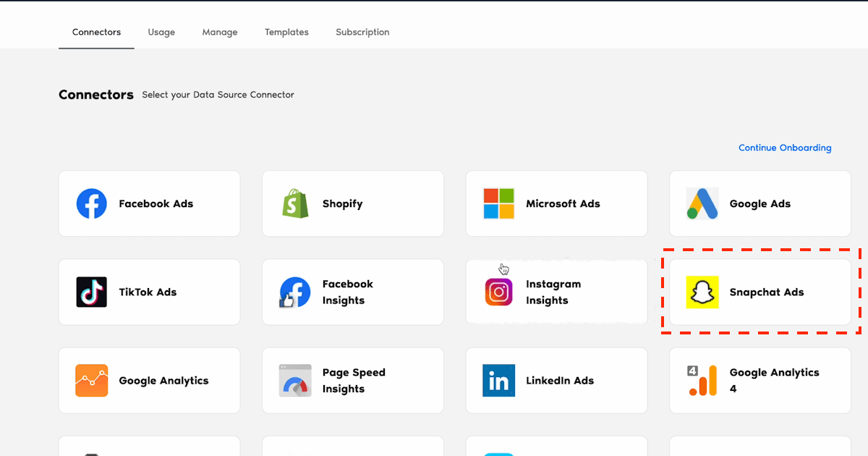Image resolution: width=868 pixels, height=456 pixels.
Task: Select the Instagram Insights connector label
Action: [x=553, y=292]
